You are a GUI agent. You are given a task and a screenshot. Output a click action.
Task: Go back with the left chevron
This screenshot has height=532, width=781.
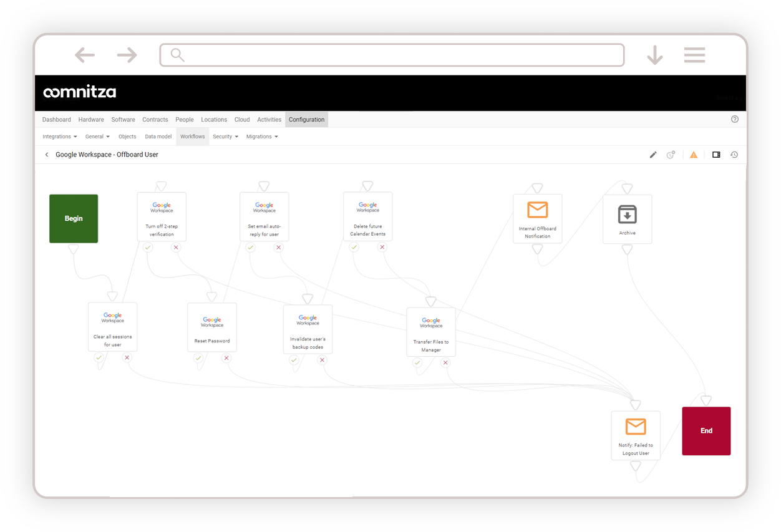tap(47, 155)
